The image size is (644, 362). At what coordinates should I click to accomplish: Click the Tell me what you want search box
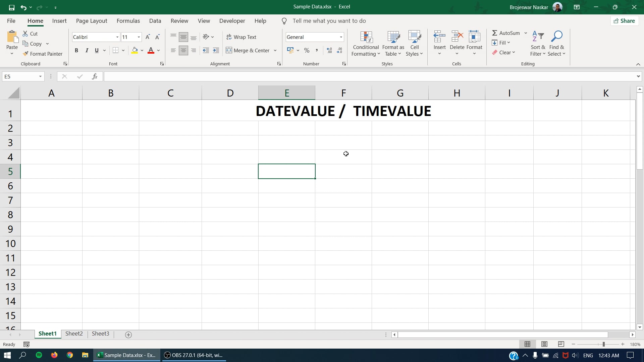click(x=329, y=21)
